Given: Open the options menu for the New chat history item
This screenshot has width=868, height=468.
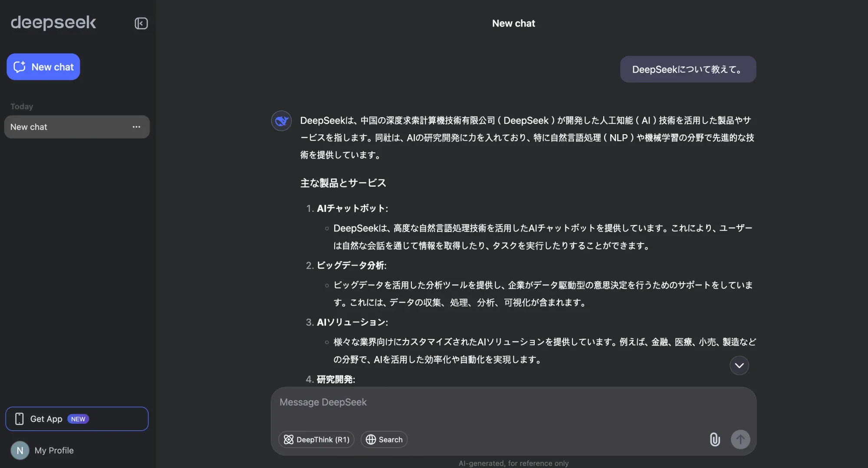Looking at the screenshot, I should click(x=136, y=127).
